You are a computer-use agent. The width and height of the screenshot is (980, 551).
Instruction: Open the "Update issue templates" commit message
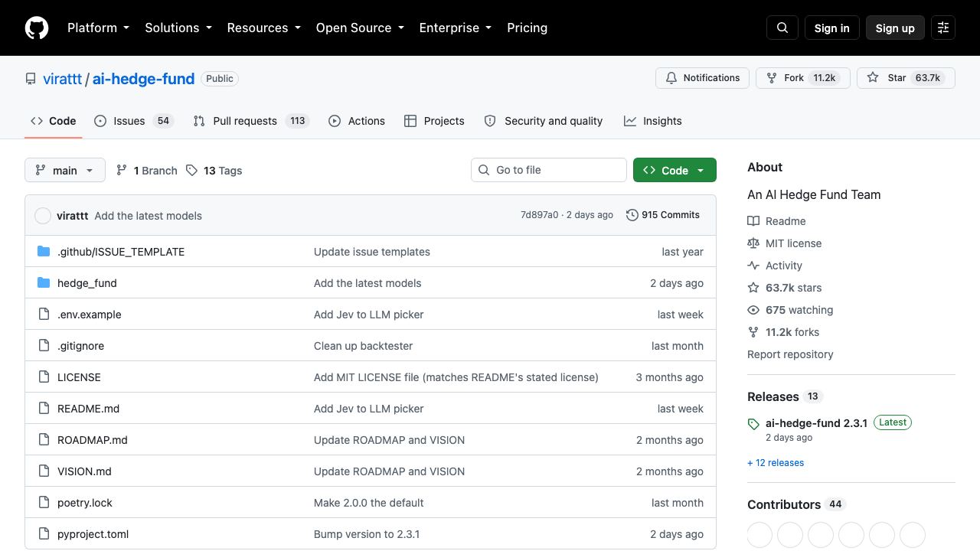(x=372, y=252)
